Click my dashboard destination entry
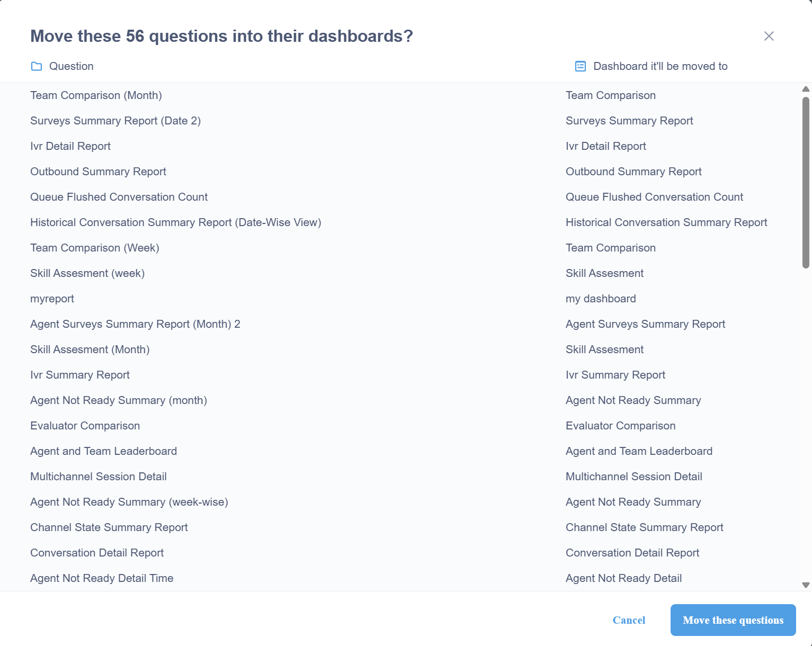The height and width of the screenshot is (646, 812). click(601, 299)
